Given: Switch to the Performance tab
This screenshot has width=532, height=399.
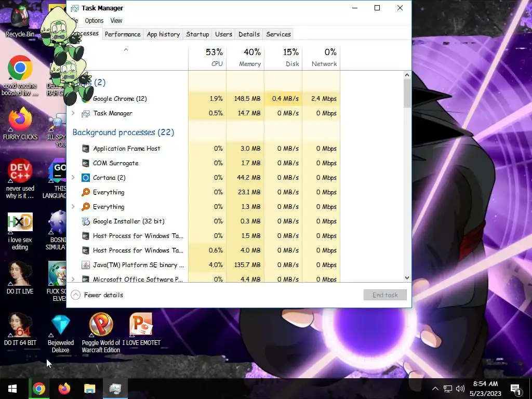Looking at the screenshot, I should pos(123,34).
